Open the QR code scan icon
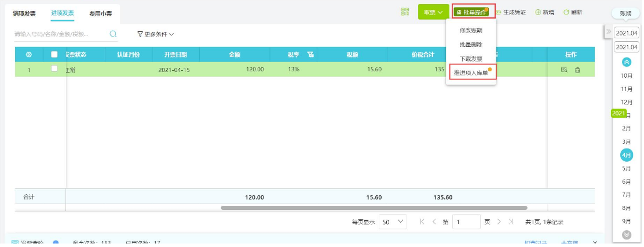Viewport: 644px width, 247px height. (405, 12)
